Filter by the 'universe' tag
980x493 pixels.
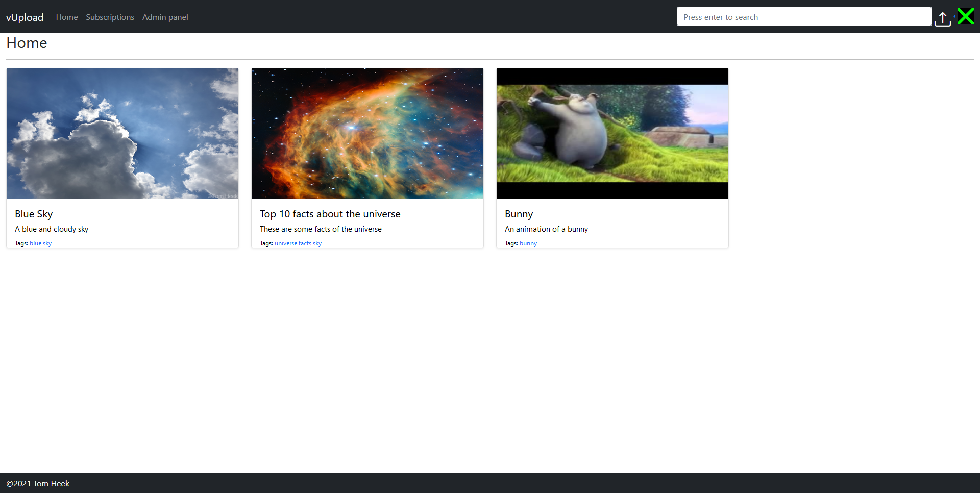tap(286, 243)
